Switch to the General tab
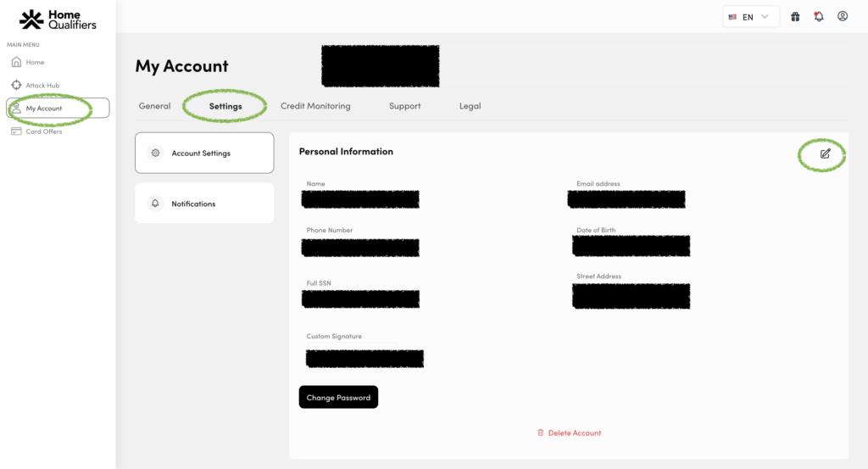 [x=154, y=107]
